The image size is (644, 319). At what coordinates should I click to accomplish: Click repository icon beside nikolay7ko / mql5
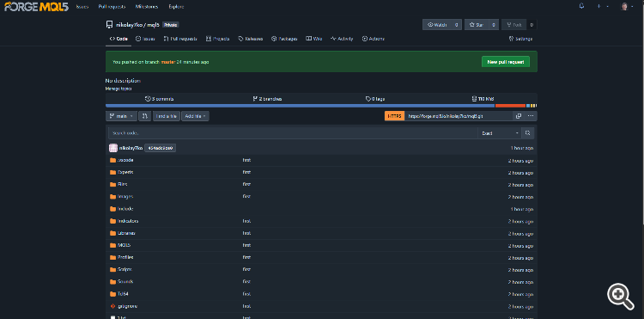109,25
